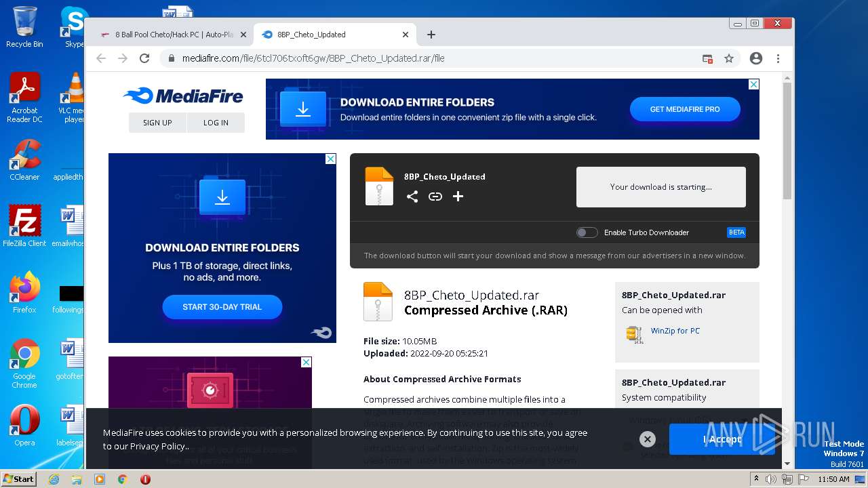Launch Firefox from the desktop
The height and width of the screenshot is (488, 868).
(x=24, y=293)
